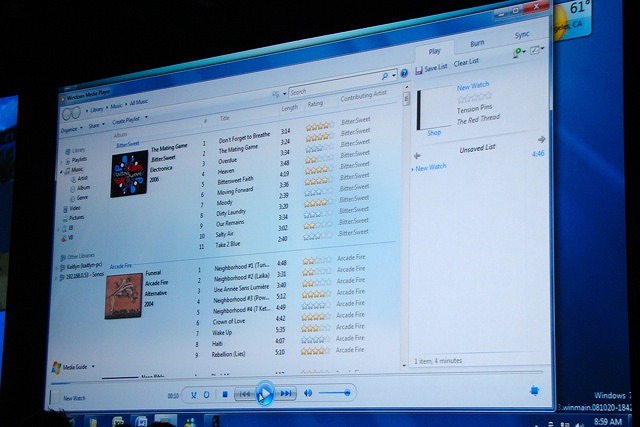This screenshot has width=640, height=427.
Task: Click the scroll up arrow of track list
Action: (407, 87)
